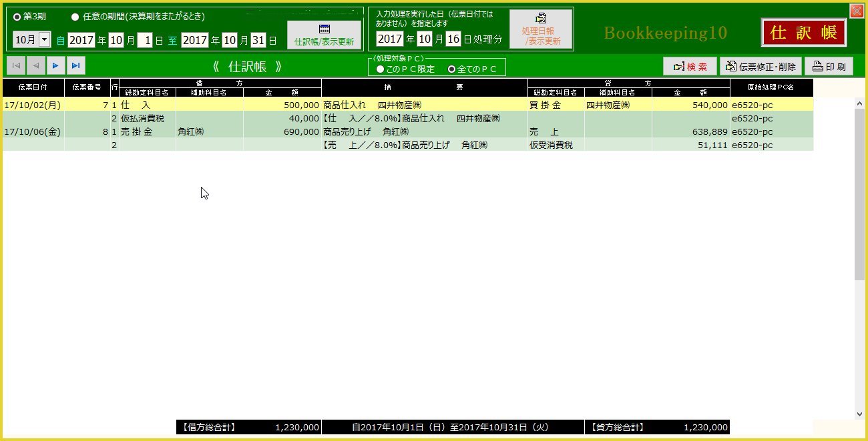Click the next record arrow button
This screenshot has height=441, width=868.
tap(56, 65)
